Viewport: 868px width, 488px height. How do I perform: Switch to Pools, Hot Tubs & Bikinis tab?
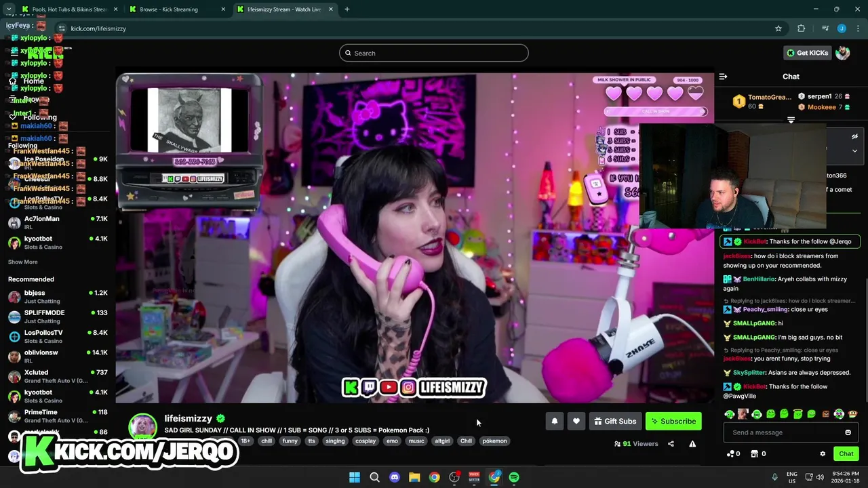tap(68, 9)
